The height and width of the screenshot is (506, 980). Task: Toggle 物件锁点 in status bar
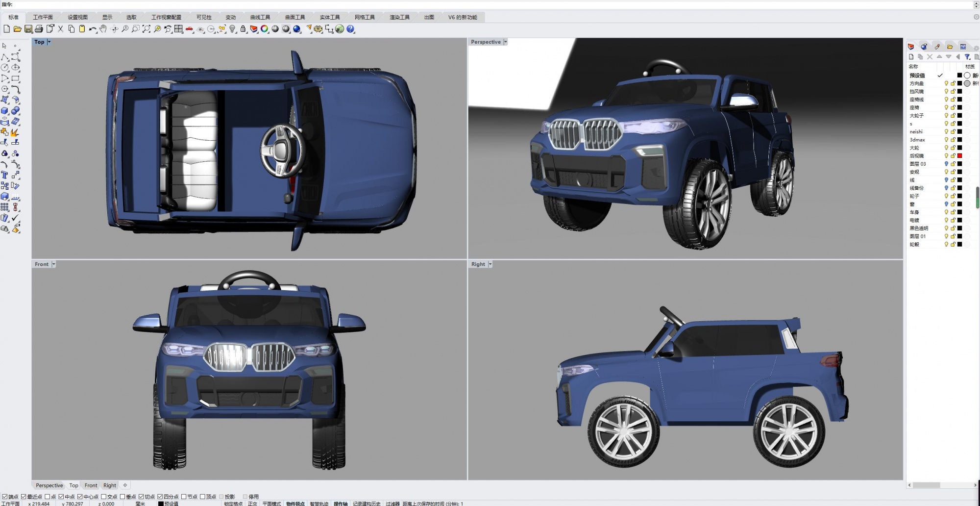[295, 504]
